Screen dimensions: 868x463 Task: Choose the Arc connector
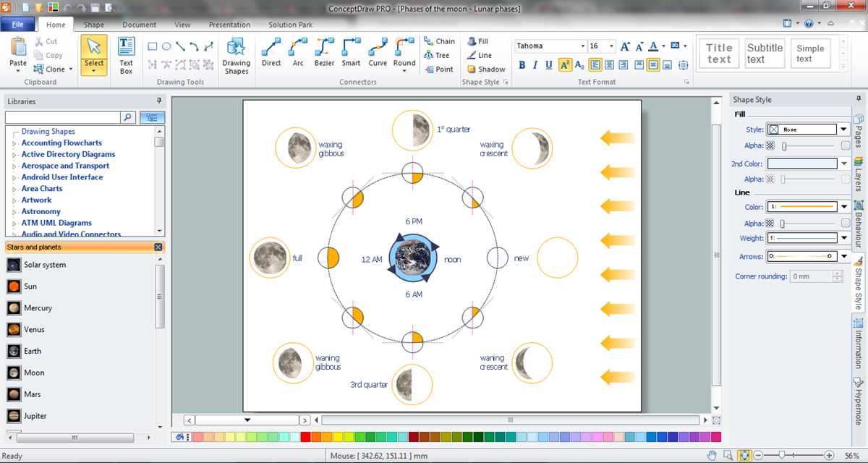coord(298,52)
